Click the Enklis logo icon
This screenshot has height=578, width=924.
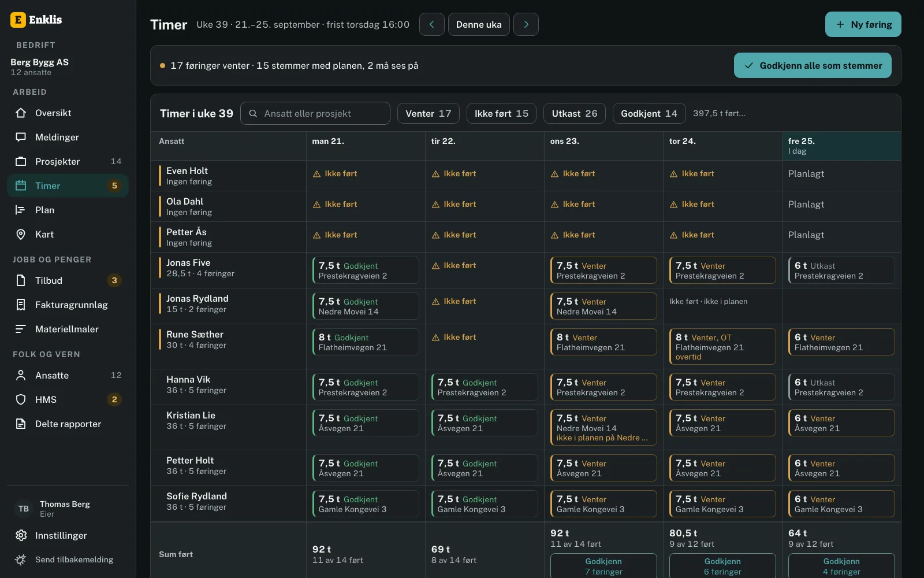[x=18, y=20]
